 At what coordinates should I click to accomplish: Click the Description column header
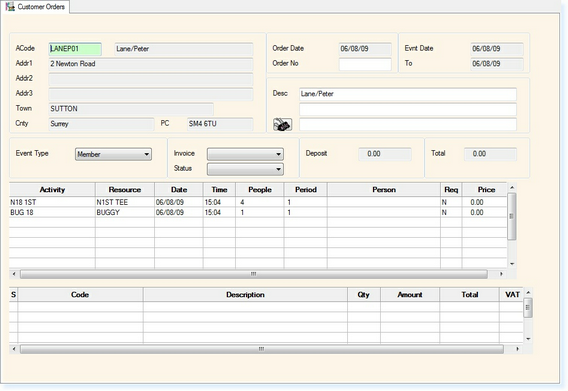pyautogui.click(x=245, y=295)
